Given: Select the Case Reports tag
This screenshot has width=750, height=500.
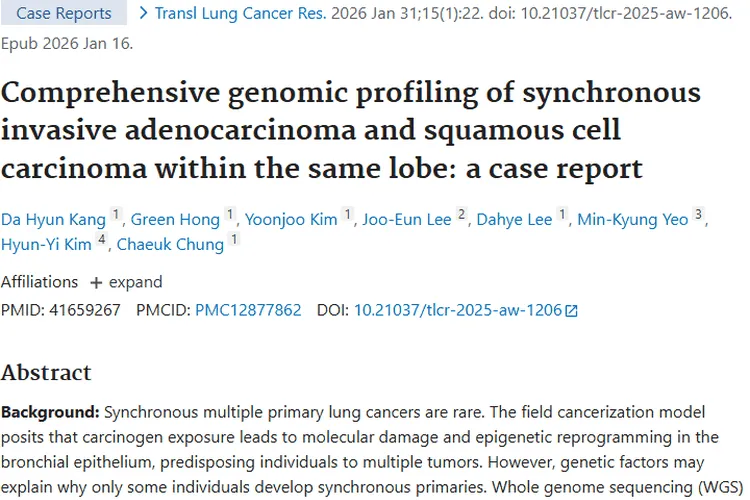Looking at the screenshot, I should [x=64, y=13].
